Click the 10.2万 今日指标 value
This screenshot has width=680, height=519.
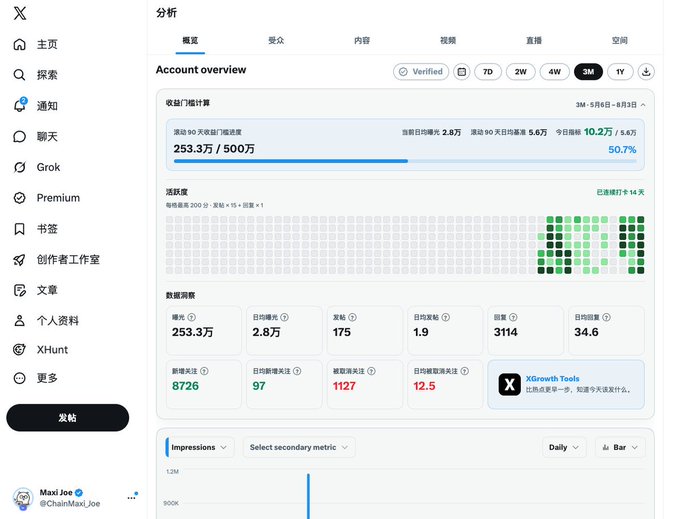(598, 132)
